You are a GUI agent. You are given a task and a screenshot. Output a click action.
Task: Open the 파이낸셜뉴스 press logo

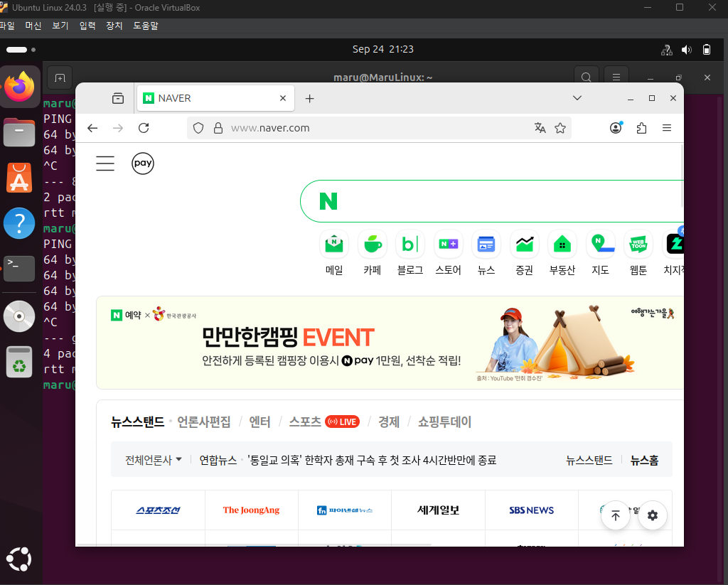[345, 510]
